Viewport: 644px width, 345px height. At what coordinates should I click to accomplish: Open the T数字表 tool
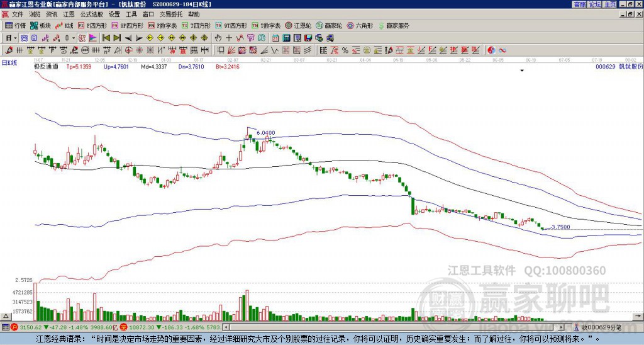pyautogui.click(x=266, y=25)
